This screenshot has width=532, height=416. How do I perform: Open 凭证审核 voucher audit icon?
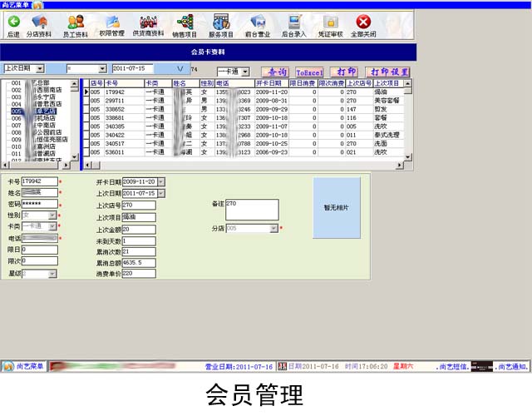(331, 25)
